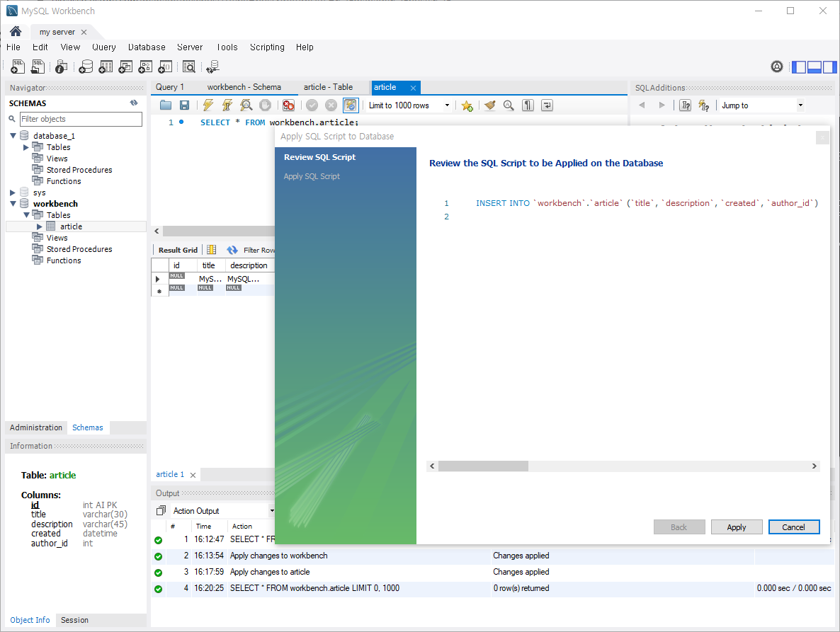
Task: Expand the article table node
Action: pyautogui.click(x=39, y=226)
